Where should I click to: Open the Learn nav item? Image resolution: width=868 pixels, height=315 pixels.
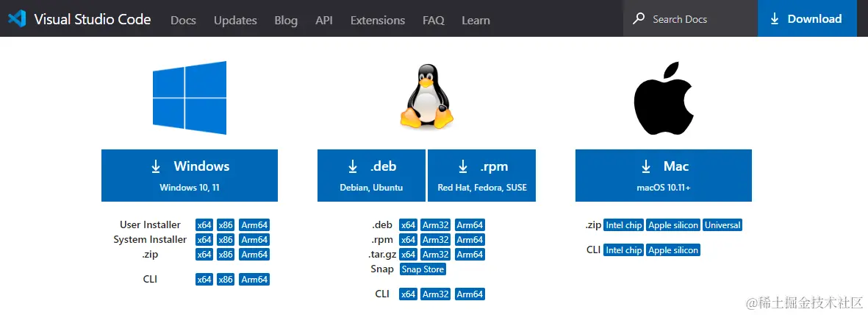coord(476,20)
